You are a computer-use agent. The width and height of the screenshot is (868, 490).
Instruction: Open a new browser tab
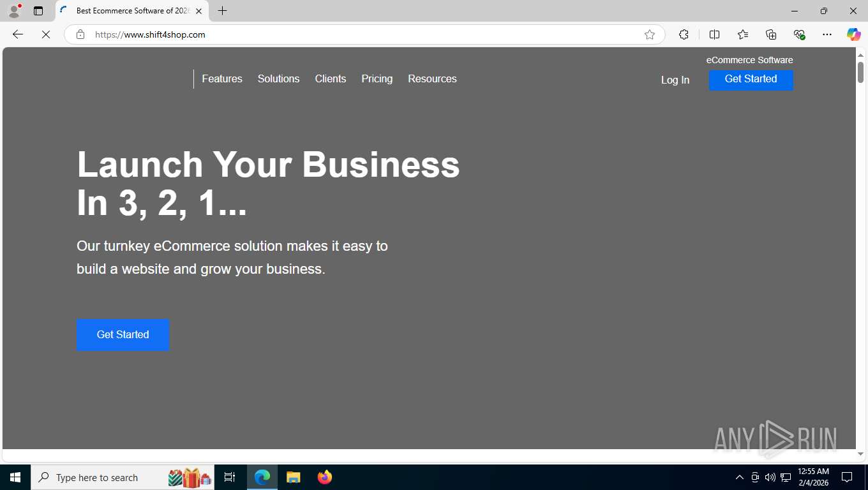(x=222, y=11)
